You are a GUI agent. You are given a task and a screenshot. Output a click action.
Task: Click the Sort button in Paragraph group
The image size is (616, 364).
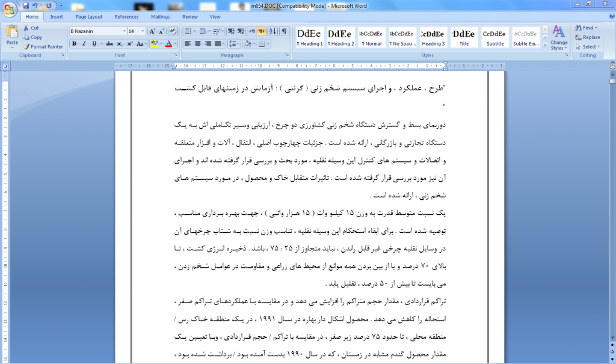(272, 31)
